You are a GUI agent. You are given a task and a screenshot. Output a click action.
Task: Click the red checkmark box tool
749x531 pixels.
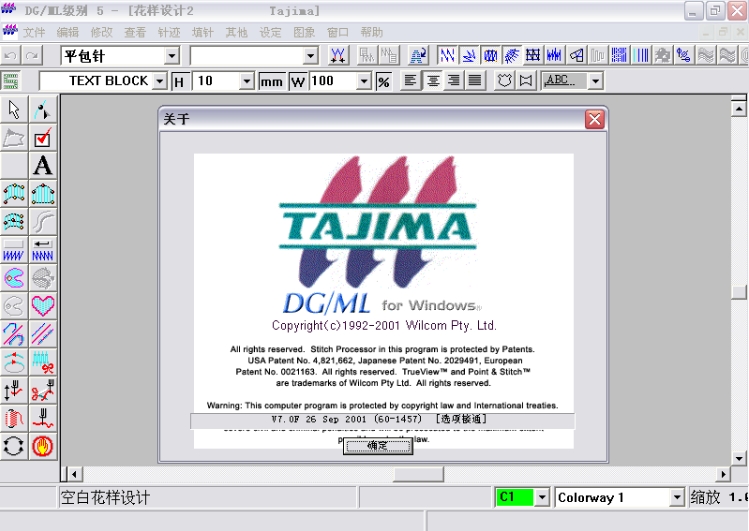pos(43,138)
